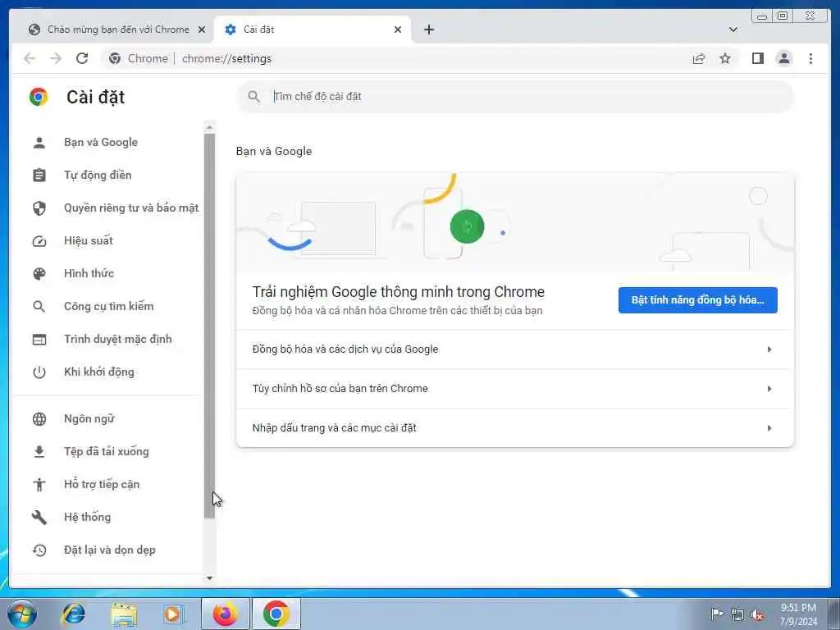This screenshot has width=840, height=630.
Task: Click the browser back arrow
Action: 30,58
